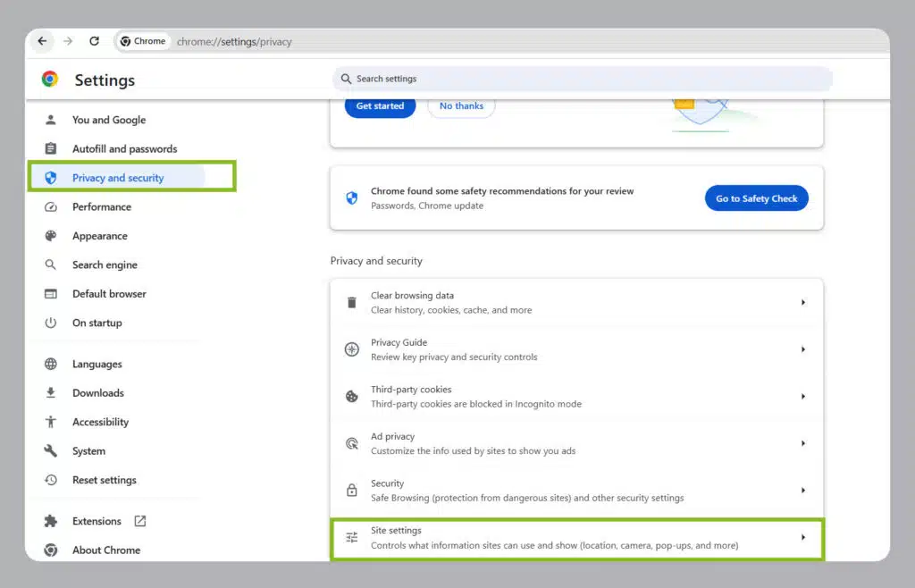The image size is (915, 588).
Task: Click the cookie icon for Third-party cookies
Action: coord(352,397)
